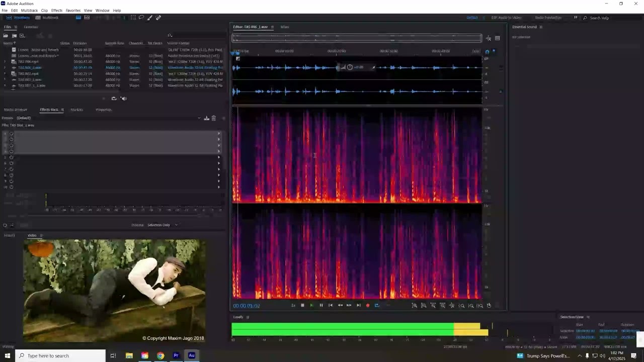The width and height of the screenshot is (644, 362).
Task: Open the Favorites menu
Action: tap(73, 11)
